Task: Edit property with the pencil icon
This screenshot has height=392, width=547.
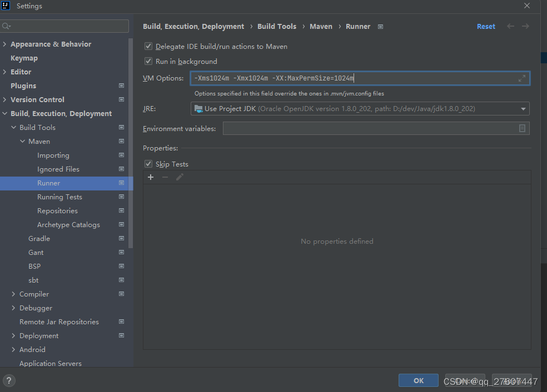Action: click(x=180, y=177)
